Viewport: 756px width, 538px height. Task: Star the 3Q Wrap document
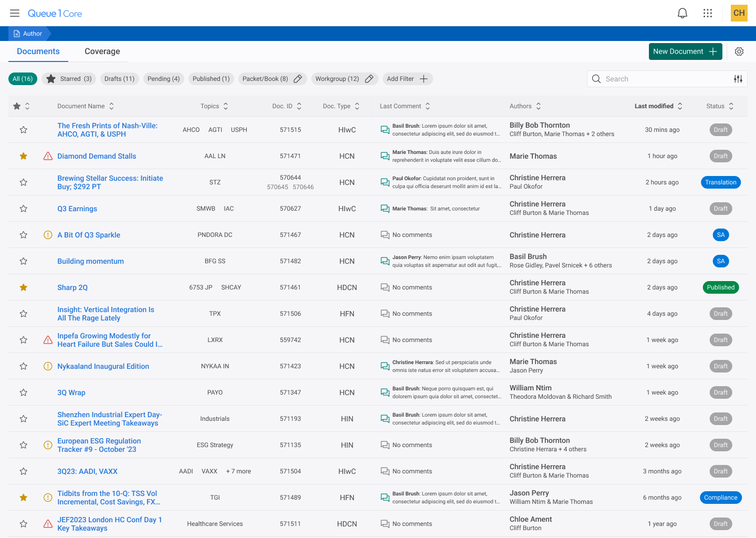point(24,392)
